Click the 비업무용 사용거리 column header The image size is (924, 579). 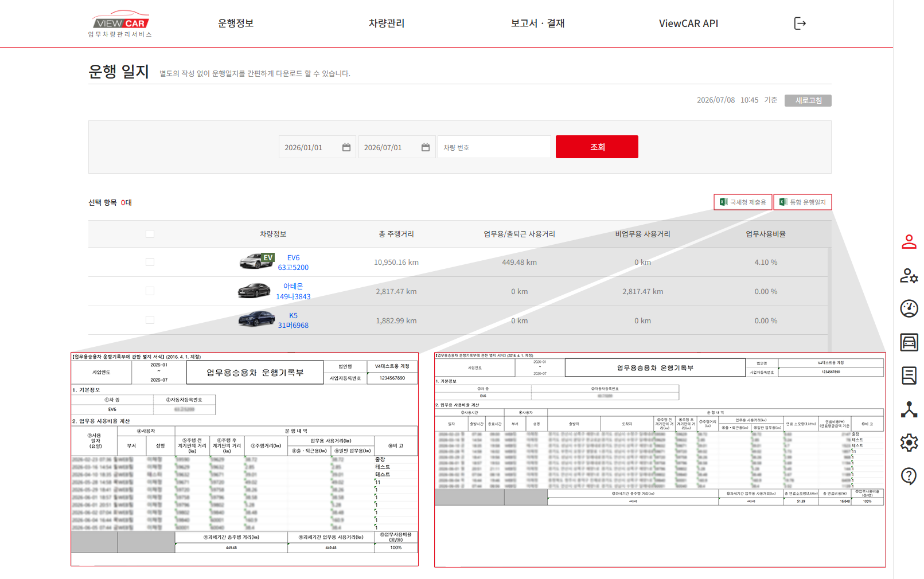(643, 234)
